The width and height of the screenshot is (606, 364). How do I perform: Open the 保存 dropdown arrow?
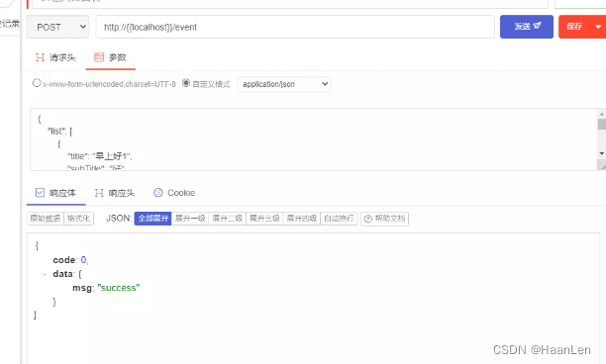click(598, 27)
